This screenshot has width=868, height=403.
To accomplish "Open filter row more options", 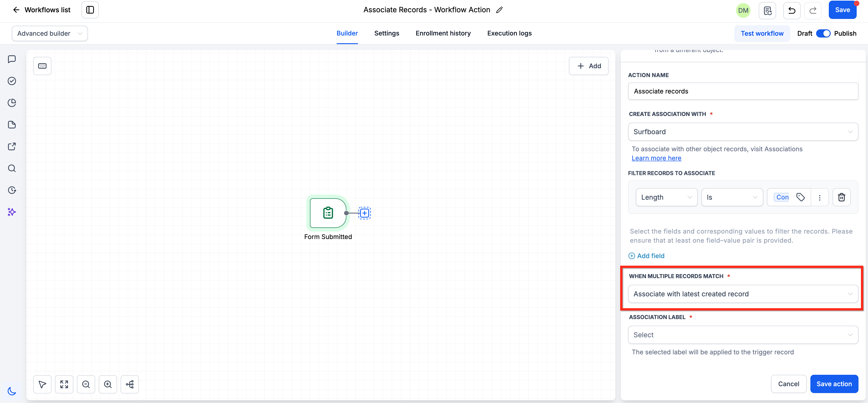I will (820, 197).
